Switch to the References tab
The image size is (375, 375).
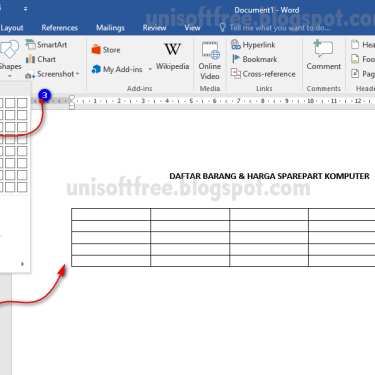[60, 28]
